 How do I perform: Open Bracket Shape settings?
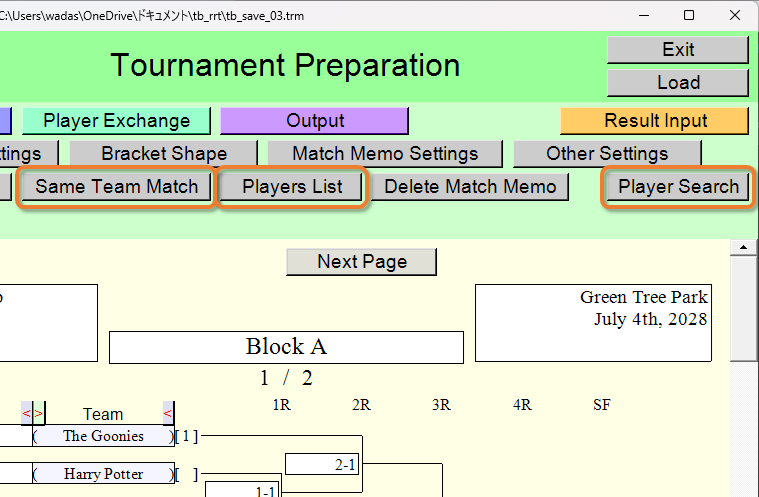click(164, 154)
